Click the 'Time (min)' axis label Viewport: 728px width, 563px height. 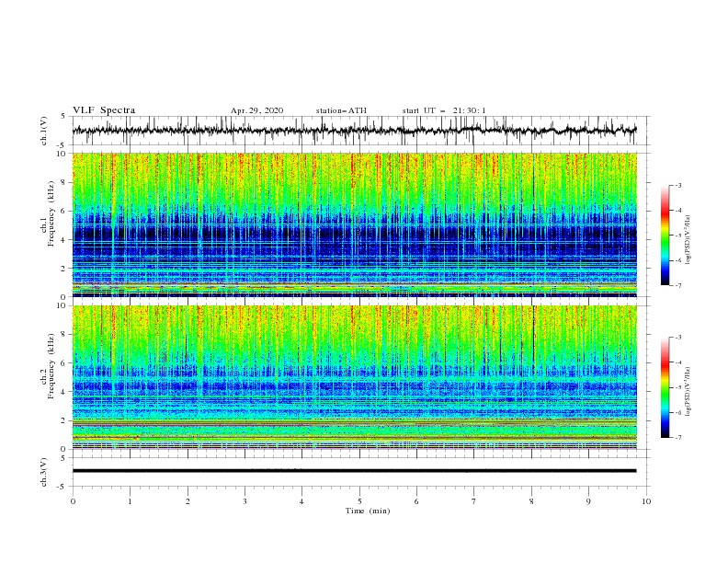368,511
